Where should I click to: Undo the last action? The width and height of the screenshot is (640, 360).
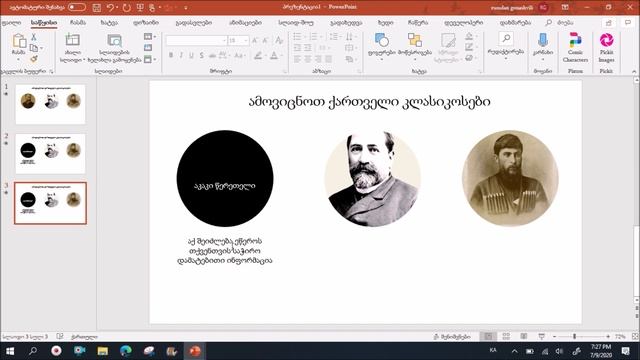110,7
